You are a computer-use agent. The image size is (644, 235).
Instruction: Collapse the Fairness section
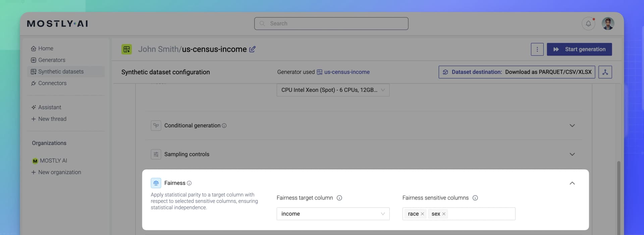tap(572, 183)
